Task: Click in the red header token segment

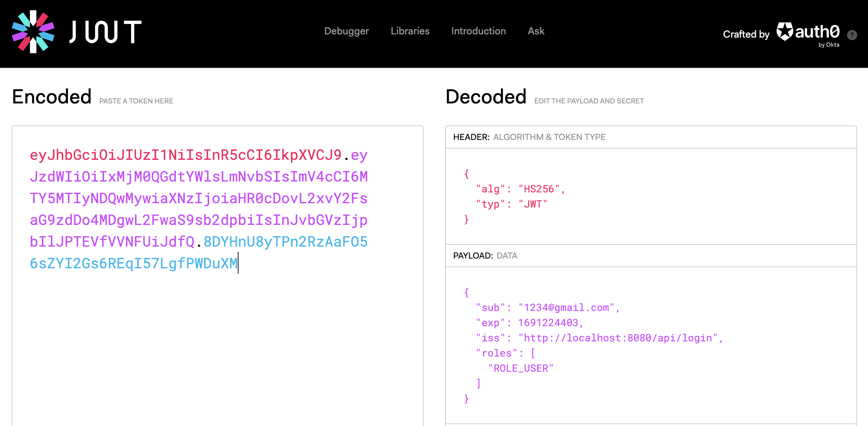Action: (185, 155)
